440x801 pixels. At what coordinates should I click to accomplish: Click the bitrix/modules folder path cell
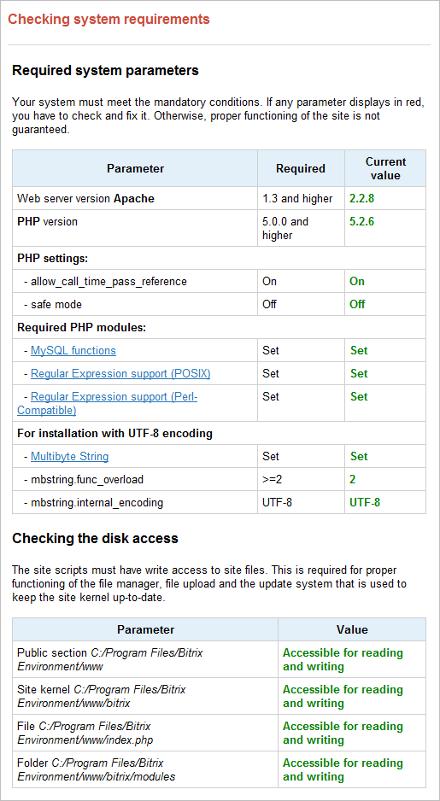click(x=146, y=770)
